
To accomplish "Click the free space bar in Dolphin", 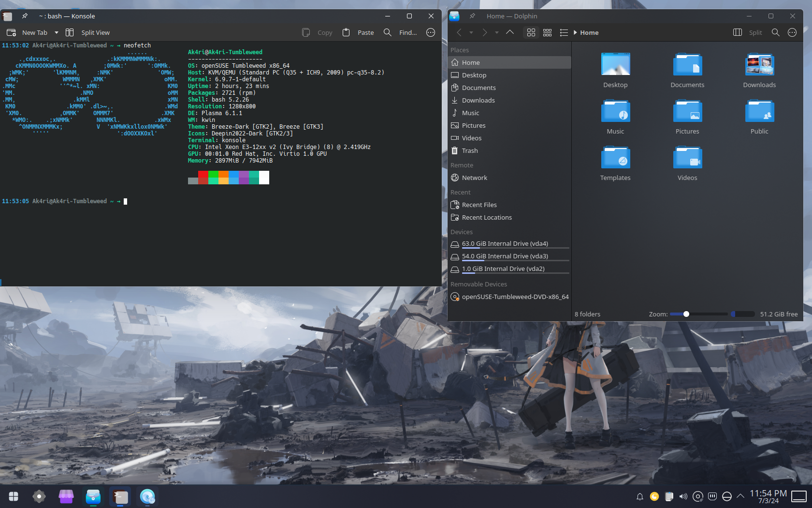I will click(743, 314).
